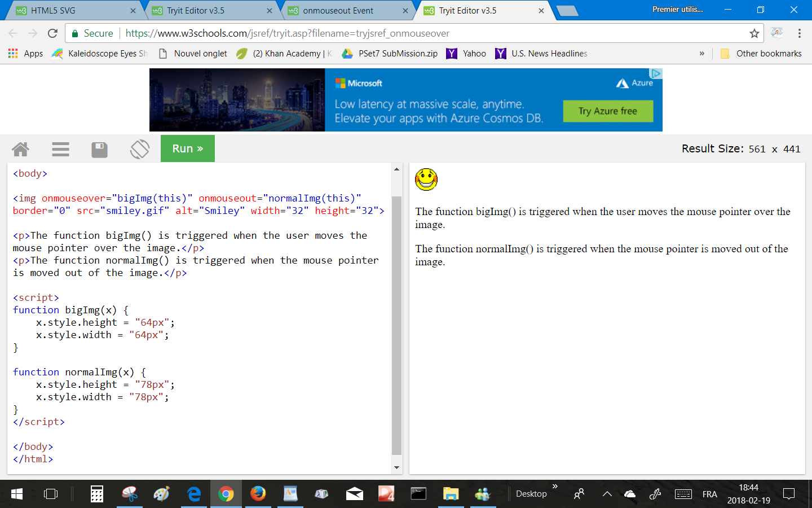Open Other bookmarks folder
Screen dimensions: 812x508
761,53
